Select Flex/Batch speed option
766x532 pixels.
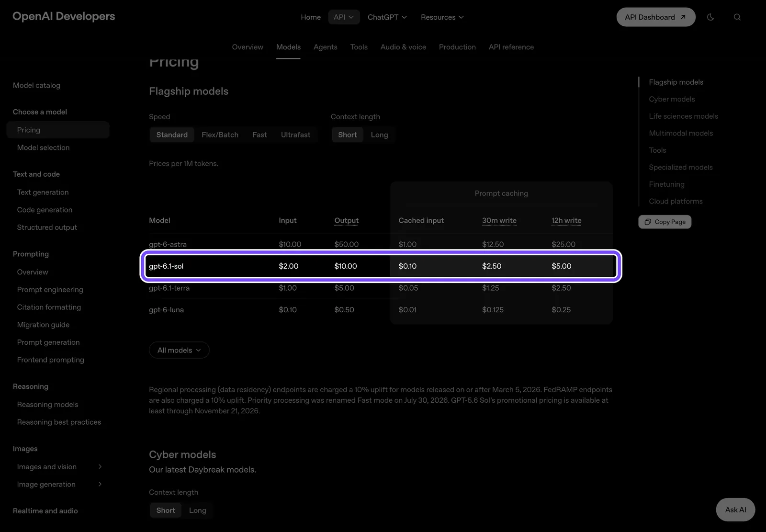click(x=220, y=135)
